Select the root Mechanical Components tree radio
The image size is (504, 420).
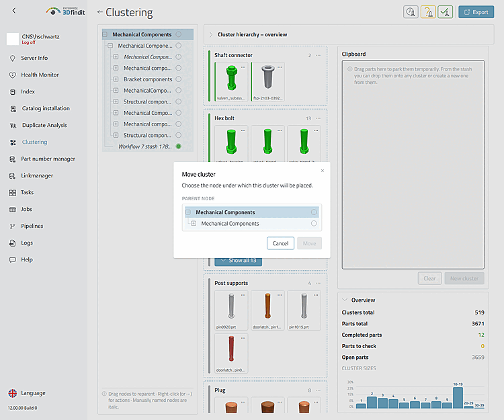178,34
